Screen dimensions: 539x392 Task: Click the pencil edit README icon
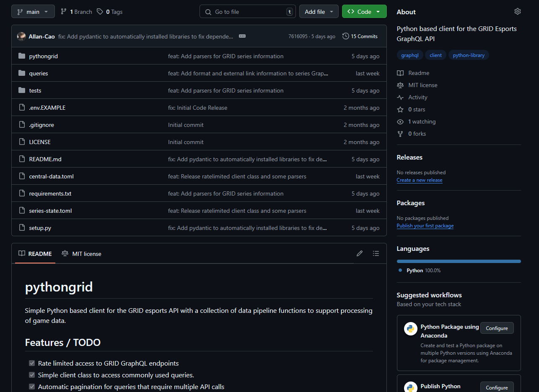[360, 253]
